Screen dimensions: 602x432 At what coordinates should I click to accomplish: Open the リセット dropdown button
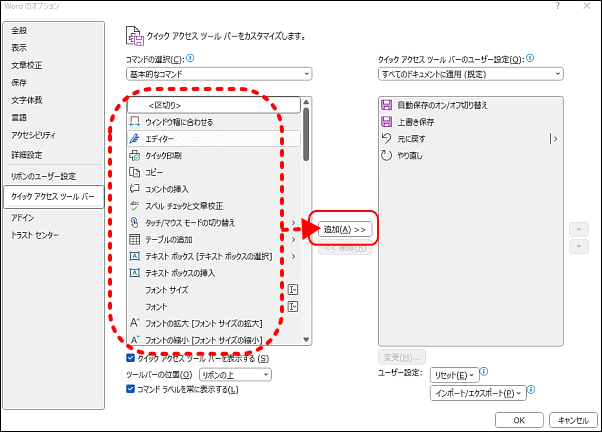(455, 375)
